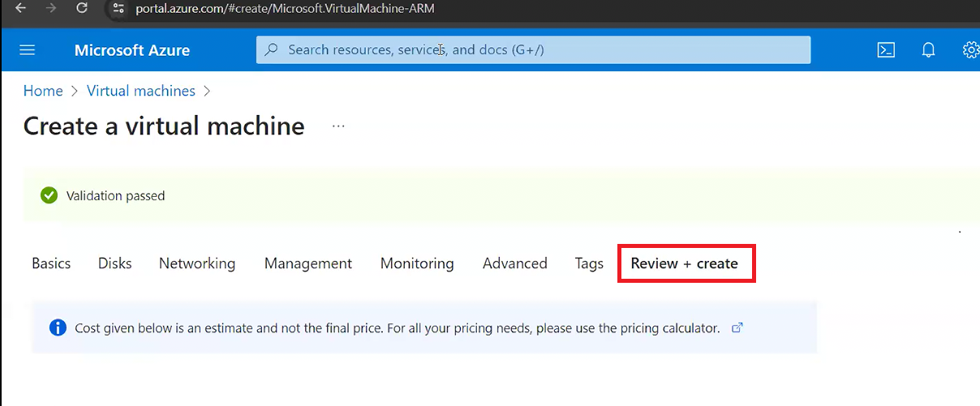This screenshot has height=406, width=980.
Task: Reload the page with refresh icon
Action: 82,8
